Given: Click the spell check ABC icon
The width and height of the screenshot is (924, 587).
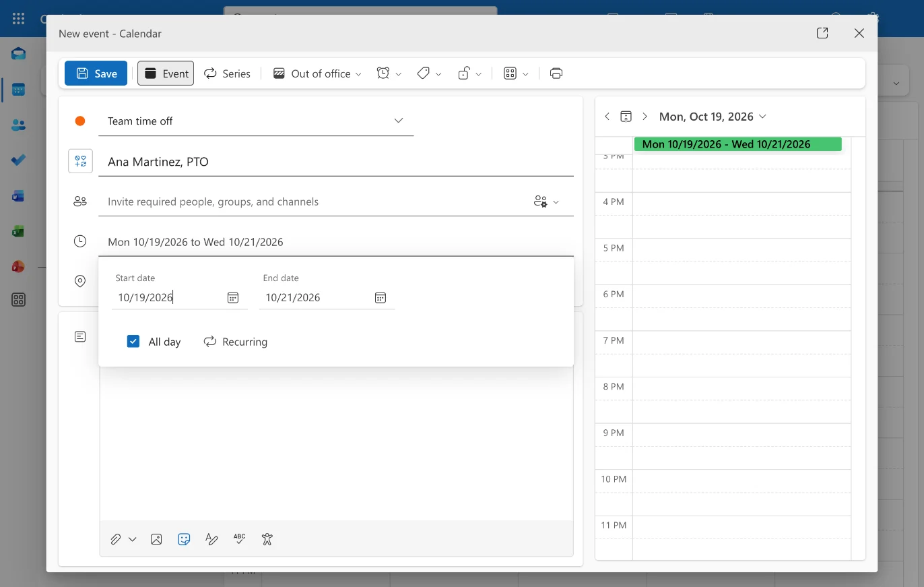Looking at the screenshot, I should [239, 539].
